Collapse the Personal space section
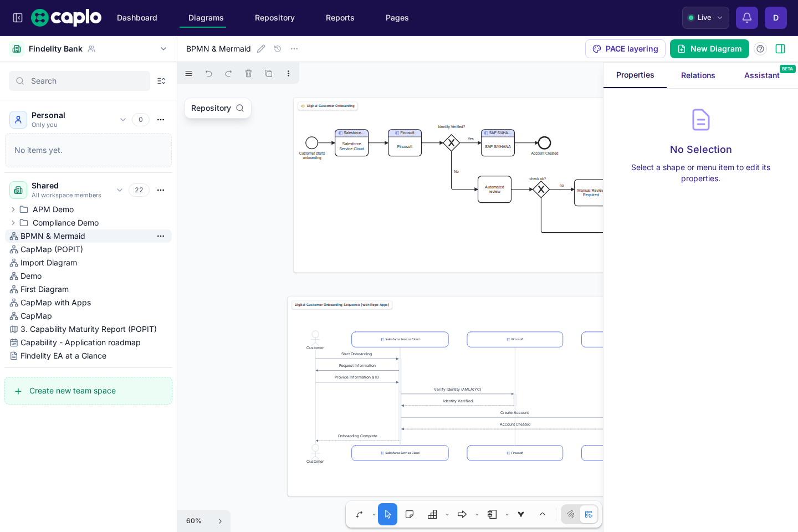798x532 pixels. (x=123, y=120)
